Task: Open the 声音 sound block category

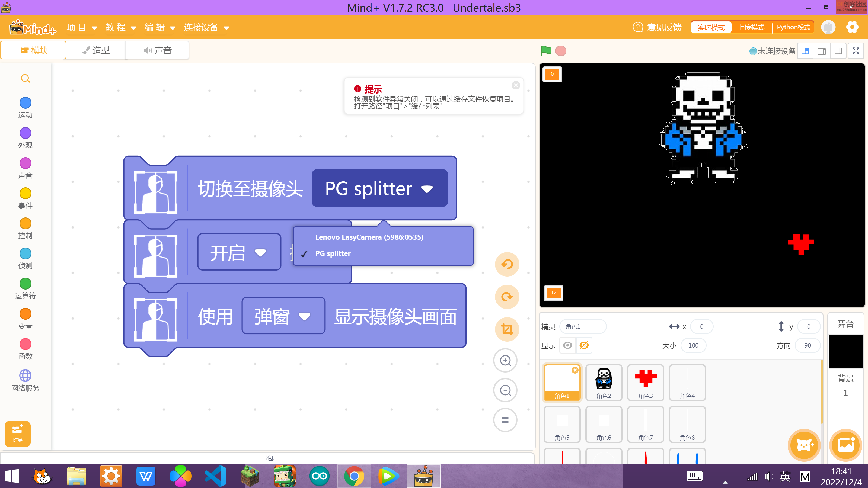Action: click(x=25, y=168)
